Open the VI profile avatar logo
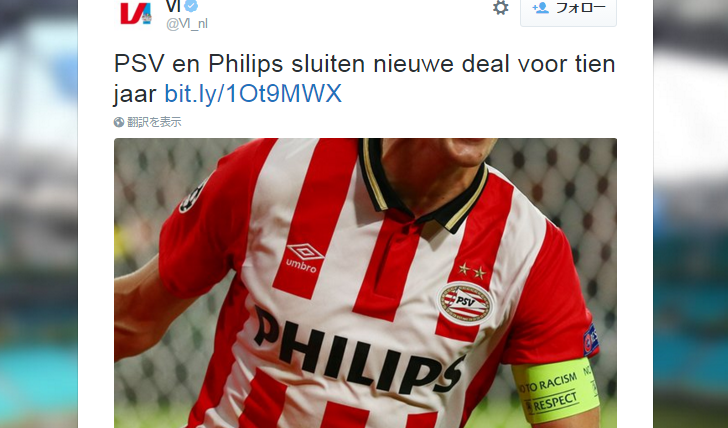Screen dimensions: 728x428 (135, 13)
